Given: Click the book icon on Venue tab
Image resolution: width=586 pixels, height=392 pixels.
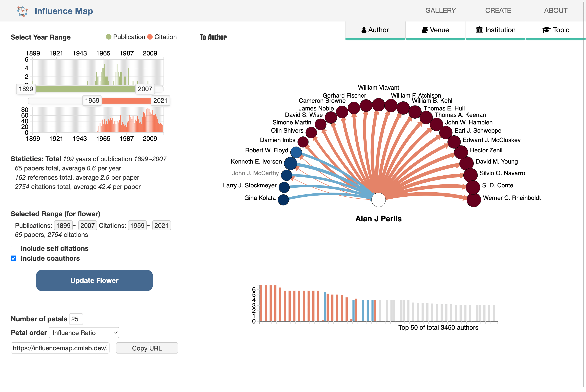Looking at the screenshot, I should point(425,30).
